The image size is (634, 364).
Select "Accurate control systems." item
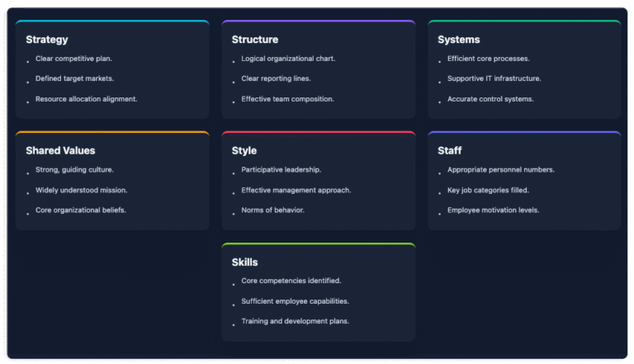tap(490, 99)
